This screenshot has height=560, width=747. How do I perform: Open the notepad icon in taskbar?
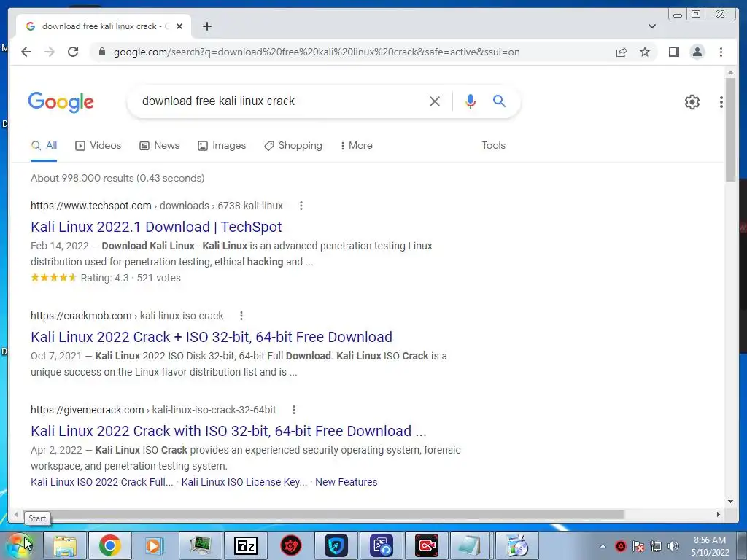(x=471, y=545)
